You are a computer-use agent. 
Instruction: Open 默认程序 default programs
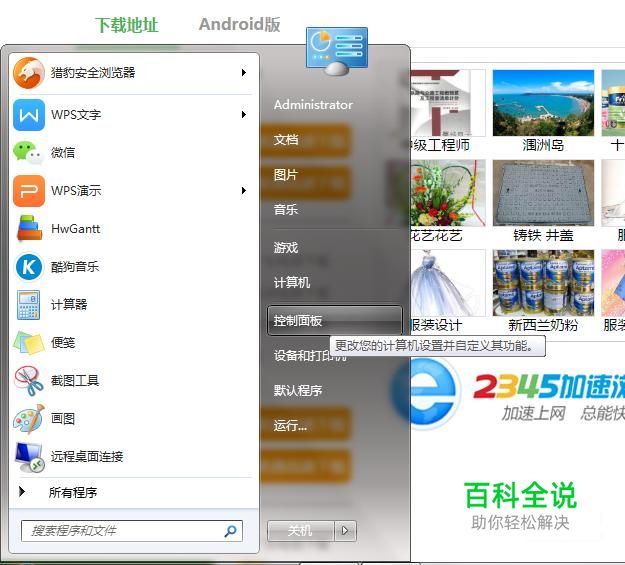click(298, 390)
